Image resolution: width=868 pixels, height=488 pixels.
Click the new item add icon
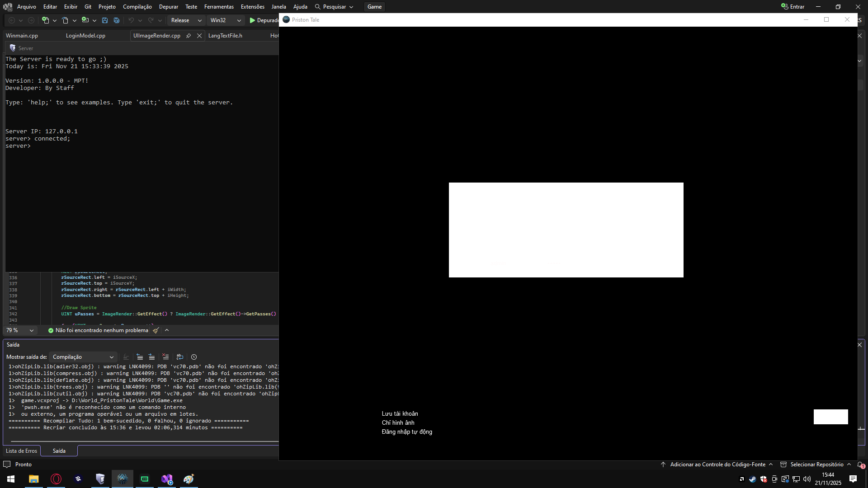45,20
